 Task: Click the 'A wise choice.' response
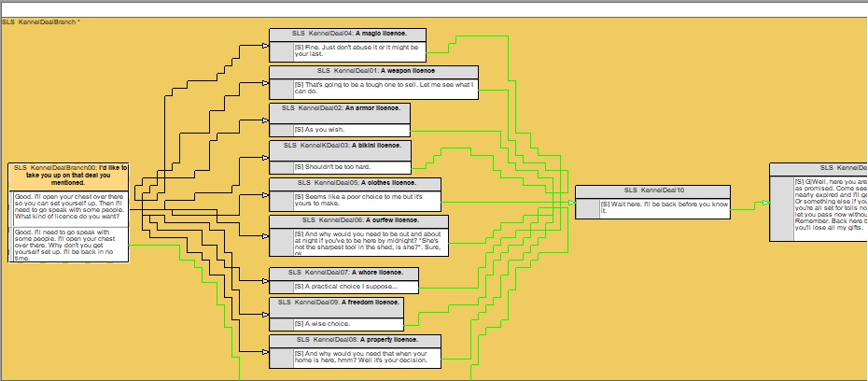click(348, 325)
